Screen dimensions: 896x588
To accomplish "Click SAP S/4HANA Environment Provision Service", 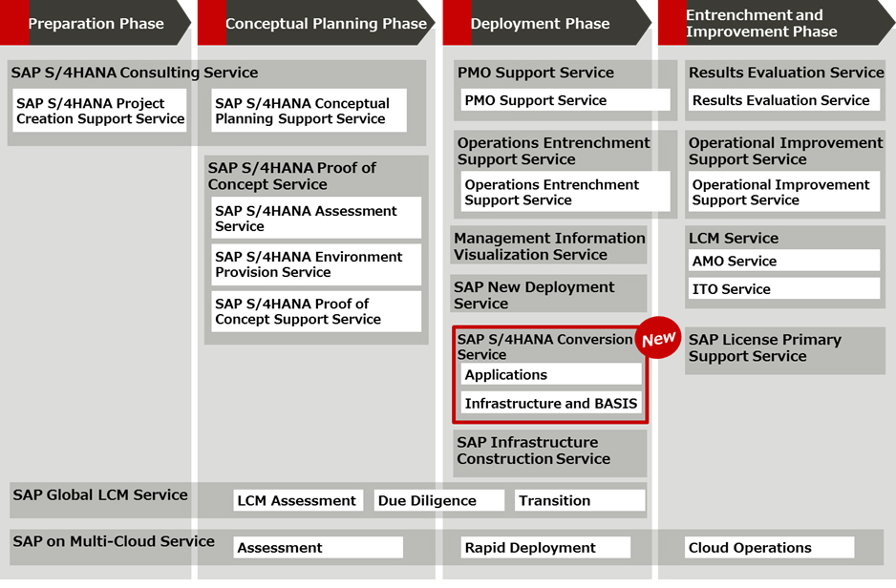I will click(x=315, y=264).
